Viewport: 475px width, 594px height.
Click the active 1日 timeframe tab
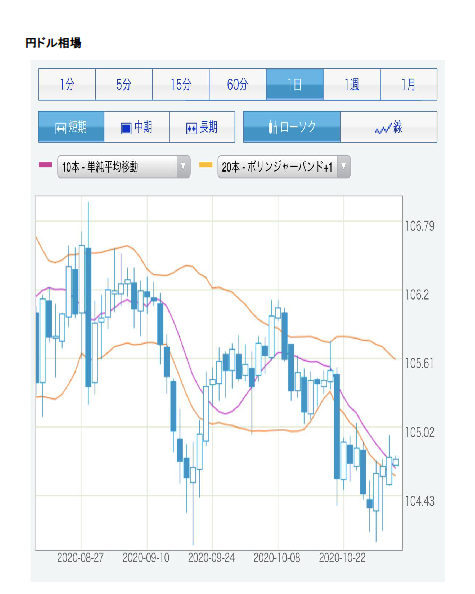point(295,84)
